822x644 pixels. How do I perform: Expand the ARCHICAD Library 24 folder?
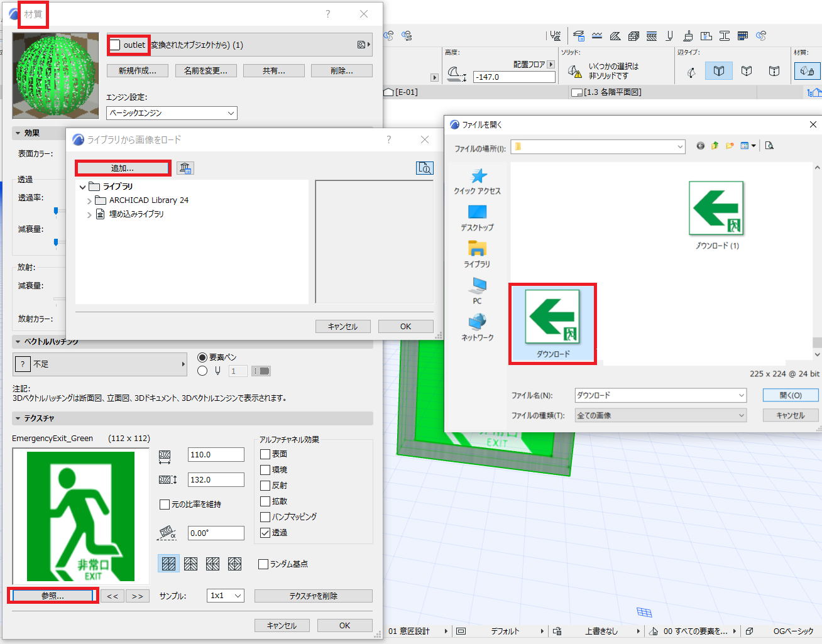click(x=89, y=200)
